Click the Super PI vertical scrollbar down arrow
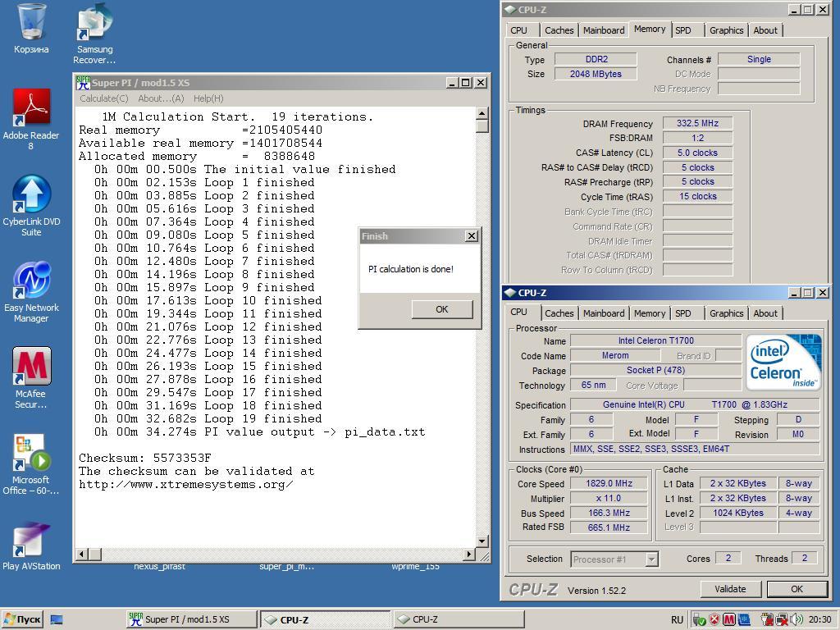840x630 pixels. pos(482,541)
